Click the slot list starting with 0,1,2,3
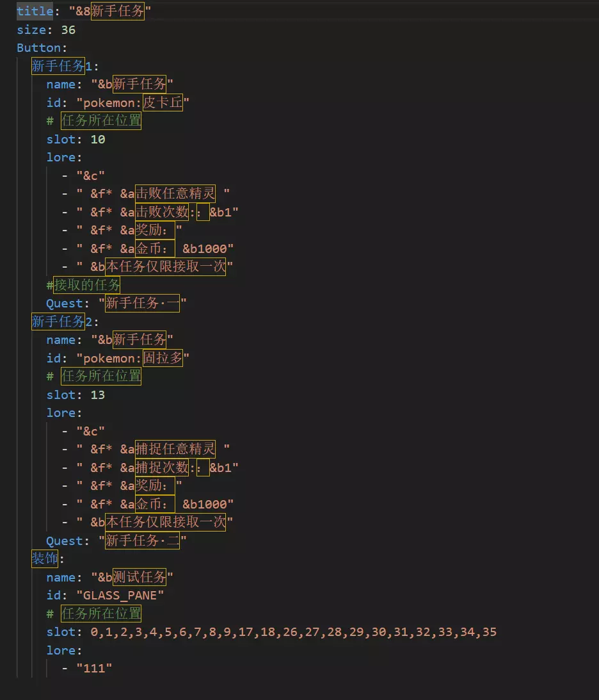This screenshot has width=599, height=700. (294, 632)
